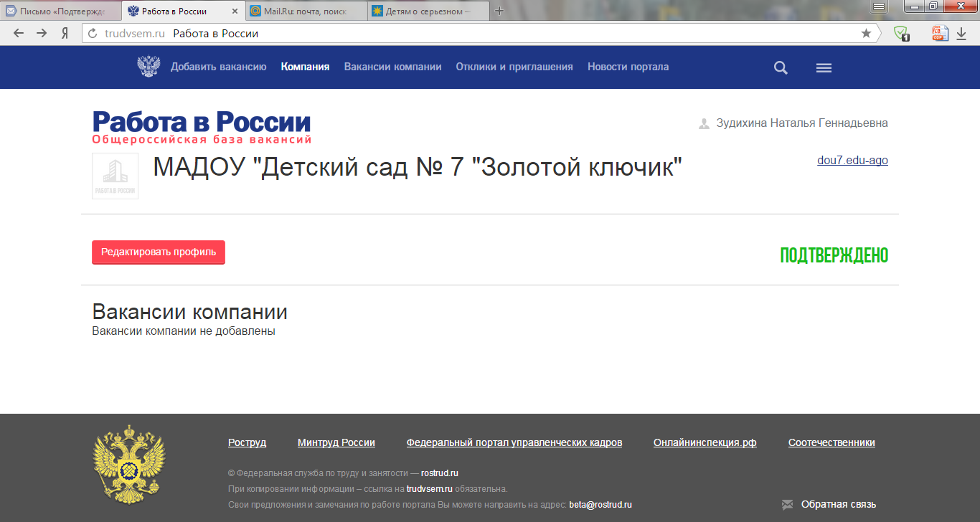The width and height of the screenshot is (980, 522).
Task: Reload the page with the refresh icon
Action: (92, 34)
